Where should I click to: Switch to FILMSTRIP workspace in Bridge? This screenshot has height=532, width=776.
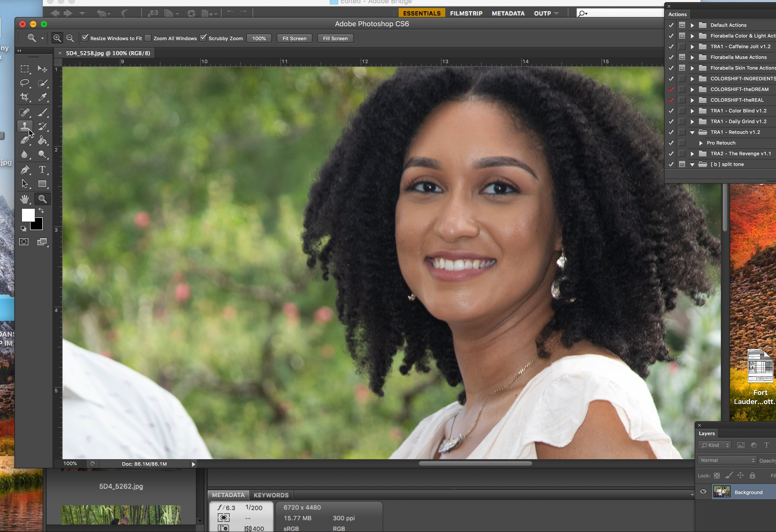[x=466, y=13]
